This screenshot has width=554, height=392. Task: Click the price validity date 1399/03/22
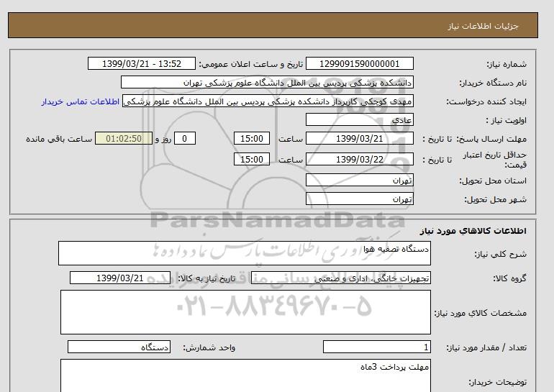click(x=359, y=159)
